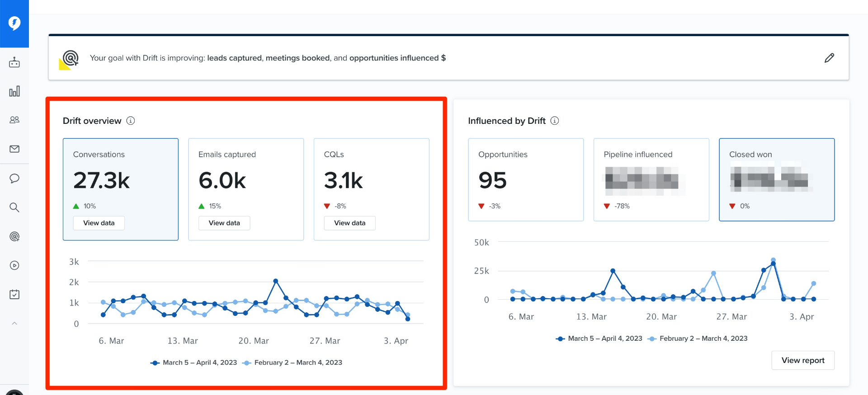Click the View report button
The height and width of the screenshot is (395, 868).
click(802, 360)
